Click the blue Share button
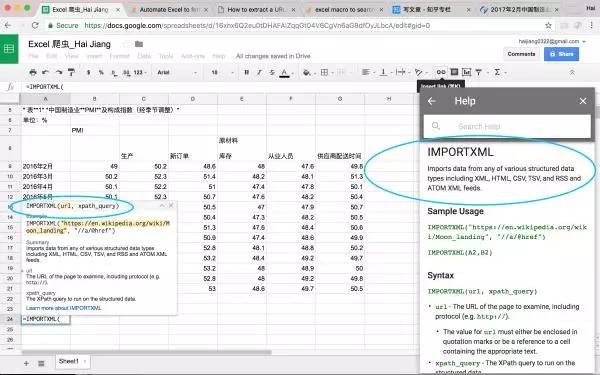 click(561, 54)
